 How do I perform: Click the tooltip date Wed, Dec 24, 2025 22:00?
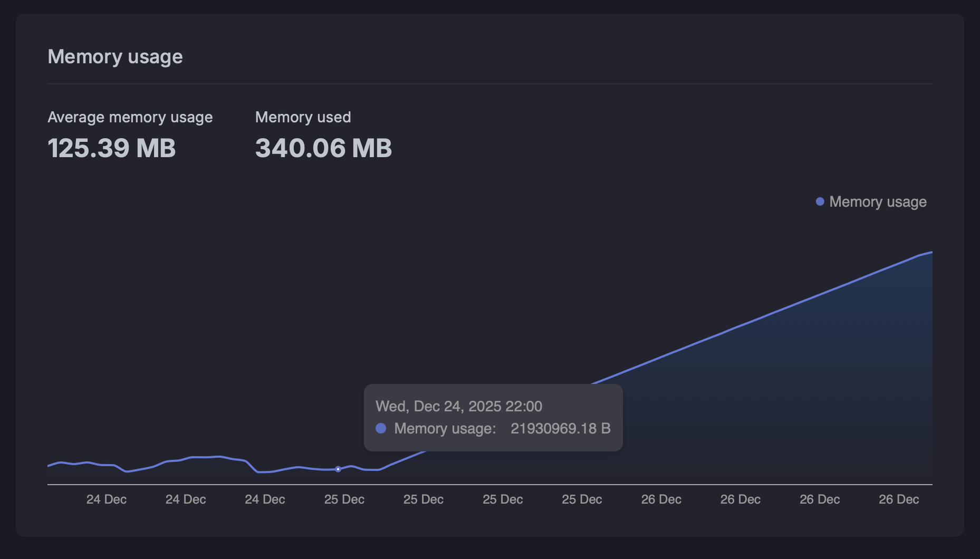click(458, 406)
